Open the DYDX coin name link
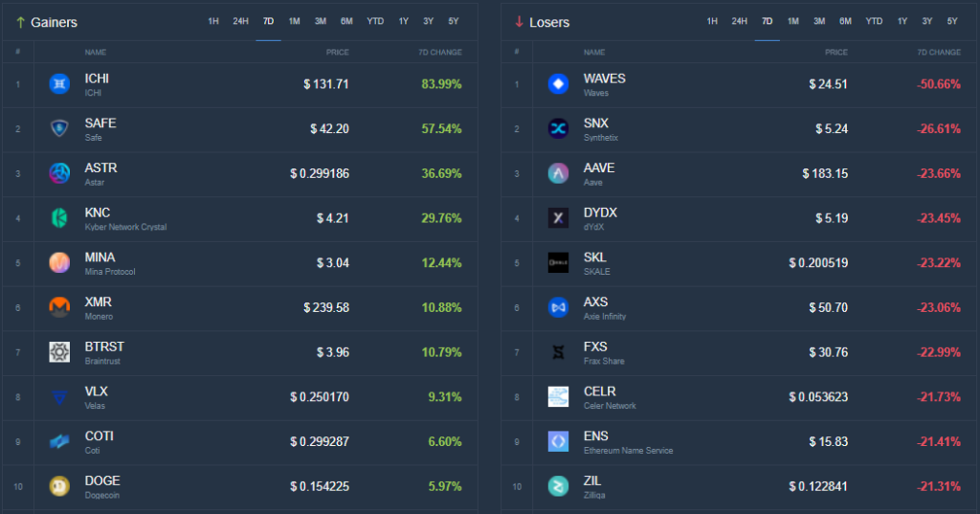 tap(600, 212)
